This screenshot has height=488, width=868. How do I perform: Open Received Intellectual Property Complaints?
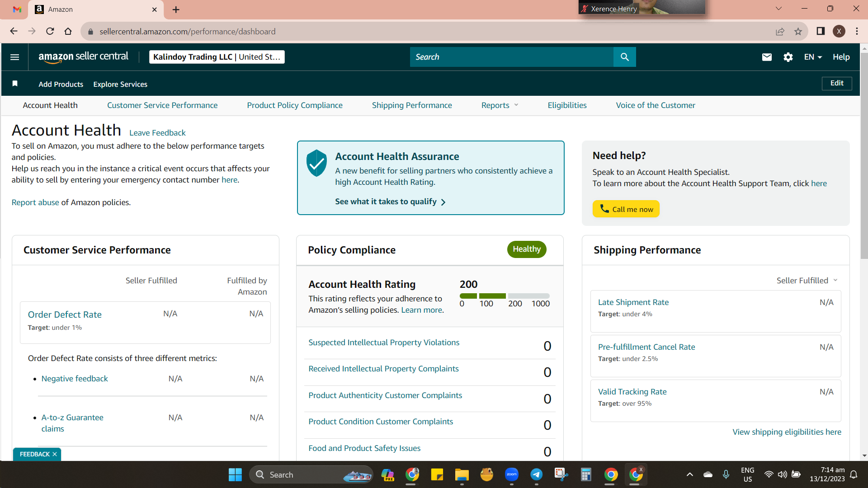point(383,369)
